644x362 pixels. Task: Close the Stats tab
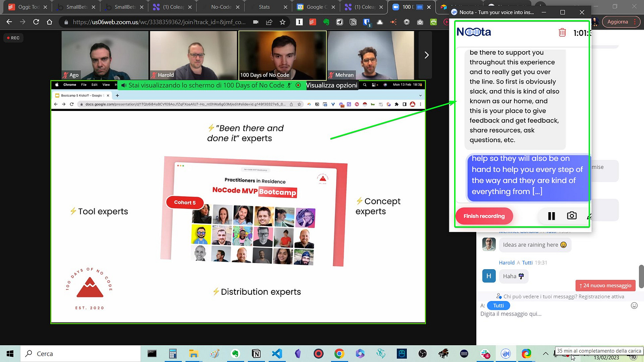tap(285, 7)
